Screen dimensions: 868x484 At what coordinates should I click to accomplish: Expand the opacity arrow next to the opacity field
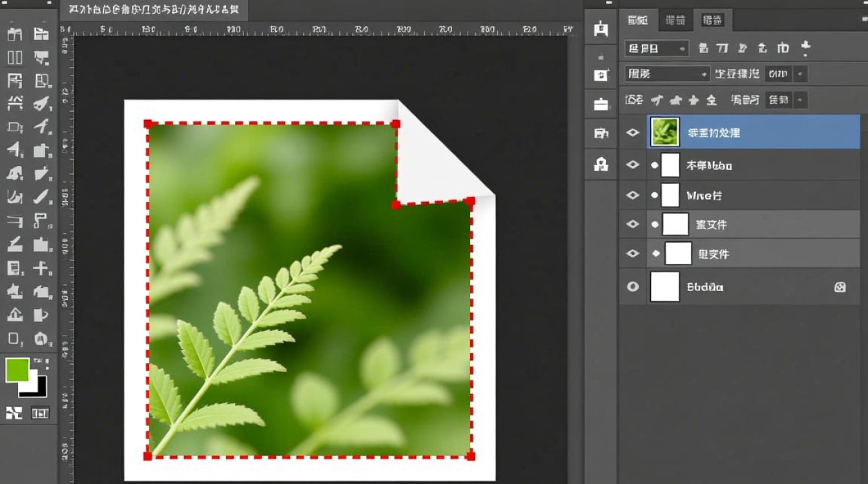[x=801, y=74]
